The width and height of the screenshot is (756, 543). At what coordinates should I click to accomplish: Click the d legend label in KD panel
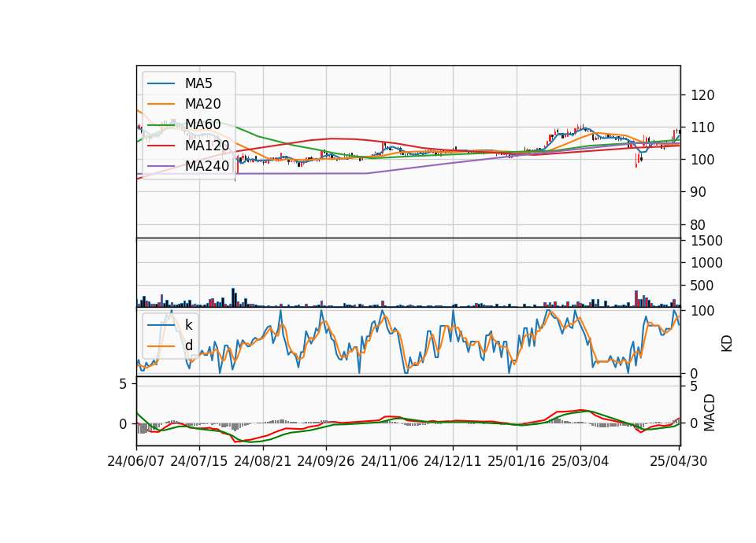pos(189,345)
